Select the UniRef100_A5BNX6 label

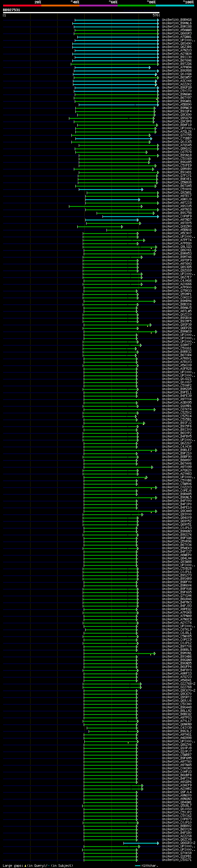(x=177, y=230)
